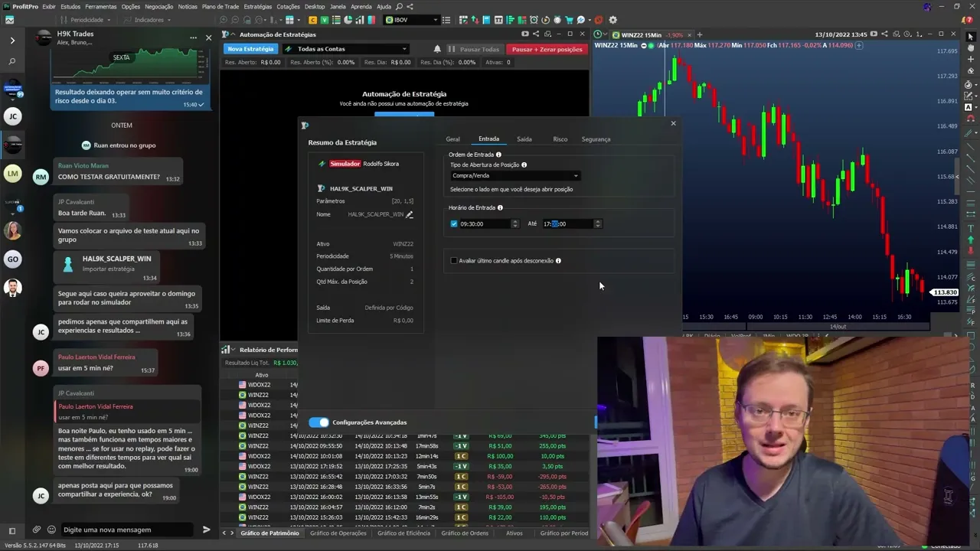Adjust the end time 17:00 stepper
Image resolution: width=980 pixels, height=551 pixels.
(598, 223)
